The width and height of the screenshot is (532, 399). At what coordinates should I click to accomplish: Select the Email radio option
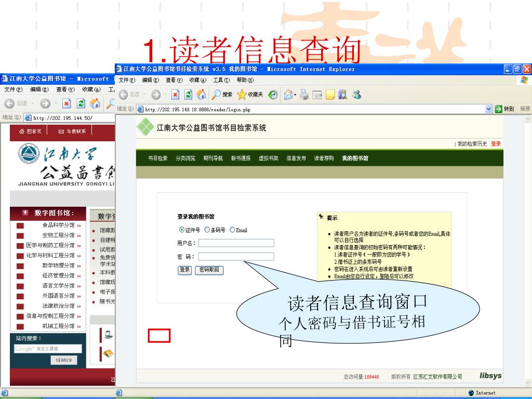[x=232, y=230]
